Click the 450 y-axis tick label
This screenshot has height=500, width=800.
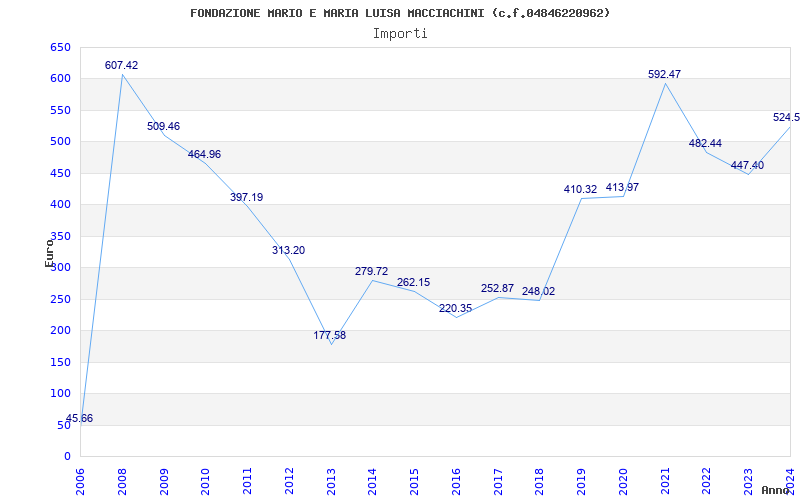pos(60,173)
